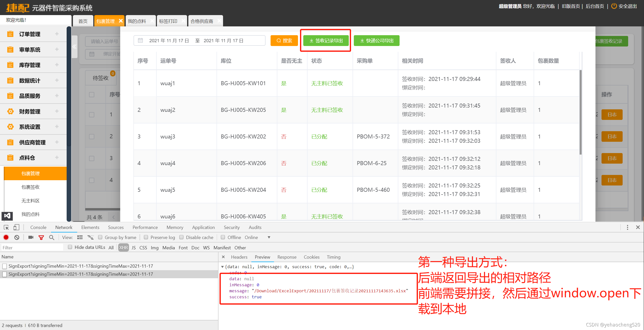The image size is (644, 330).
Task: Enable the Disable cache checkbox
Action: [x=181, y=237]
